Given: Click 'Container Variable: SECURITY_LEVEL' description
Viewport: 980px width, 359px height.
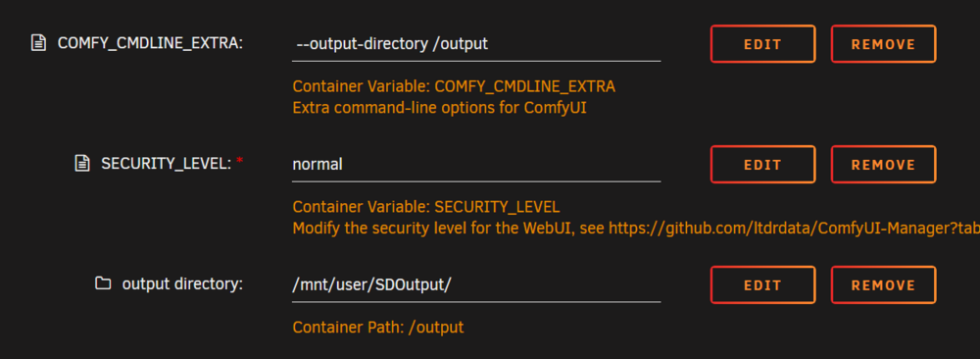Looking at the screenshot, I should 426,206.
